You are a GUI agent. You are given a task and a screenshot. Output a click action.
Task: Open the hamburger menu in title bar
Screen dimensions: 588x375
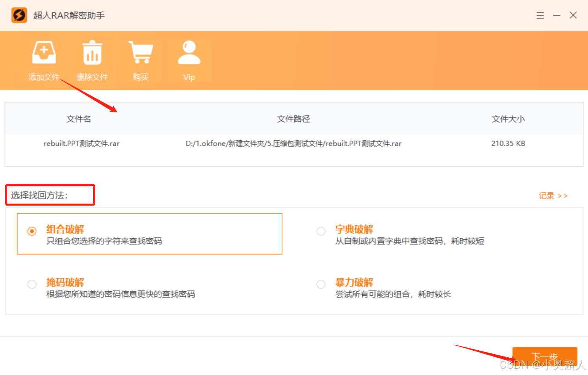coord(540,15)
